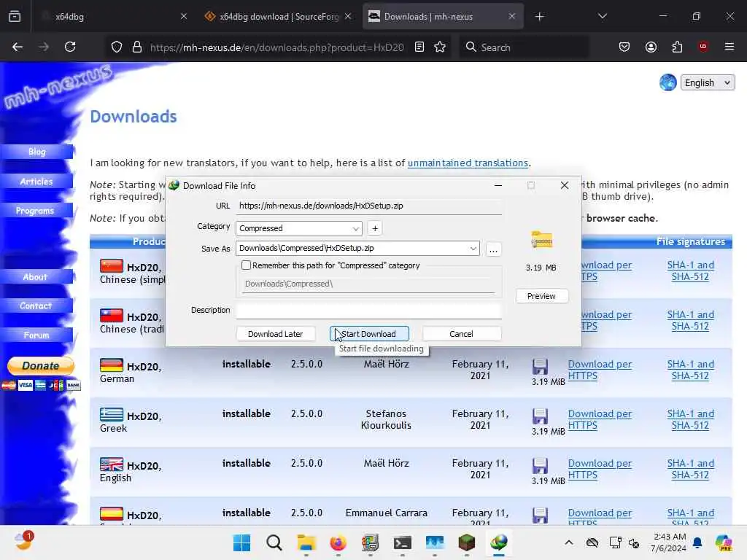Open Firefox from the taskbar
This screenshot has width=747, height=560.
338,542
